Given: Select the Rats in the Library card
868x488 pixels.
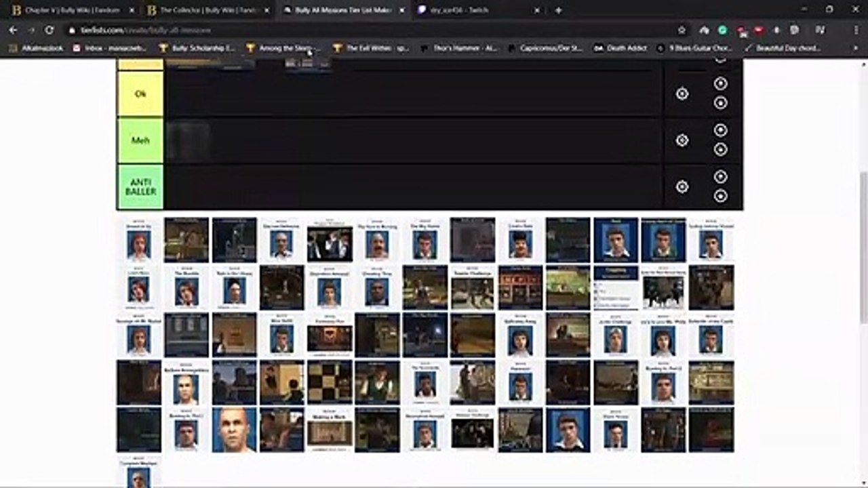Looking at the screenshot, I should [x=234, y=287].
